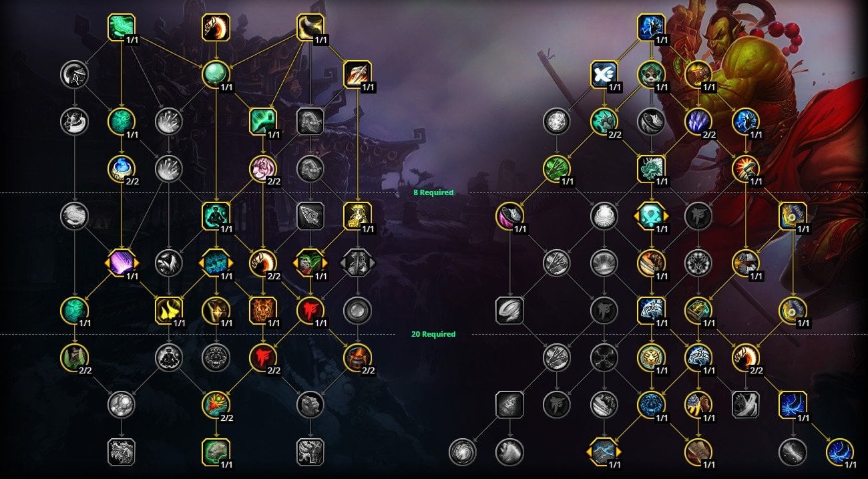
Task: Select the purple crystals talent node
Action: (698, 121)
